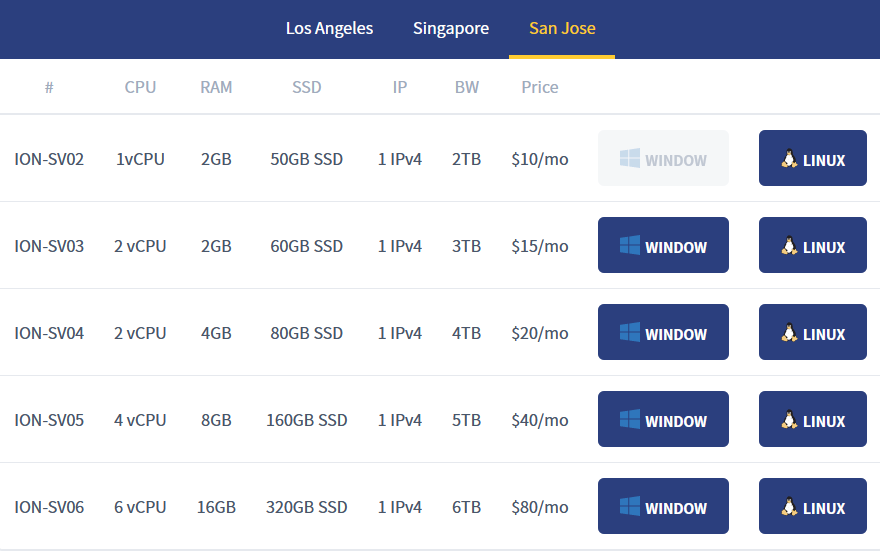Image resolution: width=880 pixels, height=552 pixels.
Task: Click Linux penguin icon for ION-SV02
Action: point(789,159)
